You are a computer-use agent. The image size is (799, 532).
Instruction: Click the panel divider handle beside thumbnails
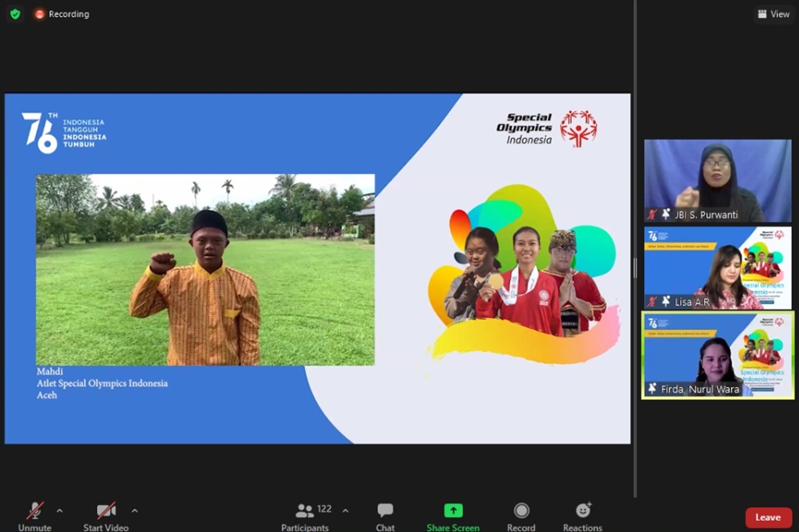pyautogui.click(x=635, y=268)
